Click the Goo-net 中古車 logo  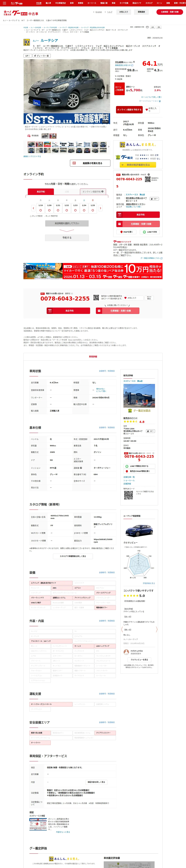point(21,13)
